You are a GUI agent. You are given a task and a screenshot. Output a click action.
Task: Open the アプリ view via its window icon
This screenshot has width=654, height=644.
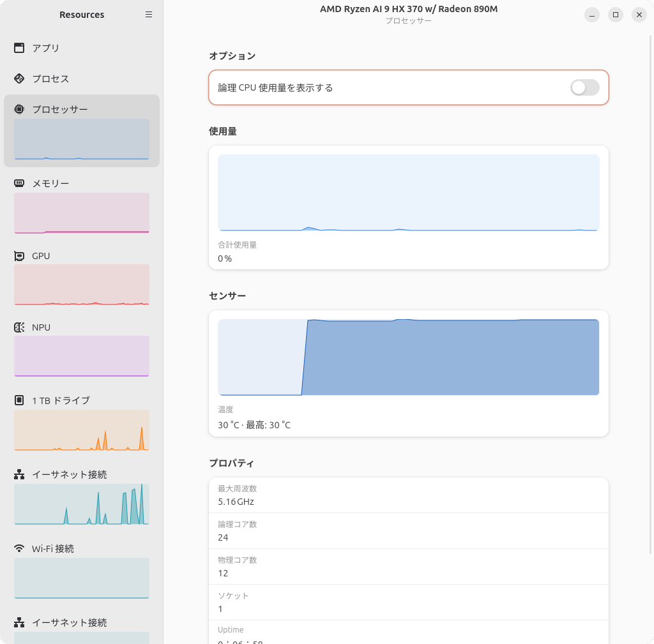click(x=19, y=48)
